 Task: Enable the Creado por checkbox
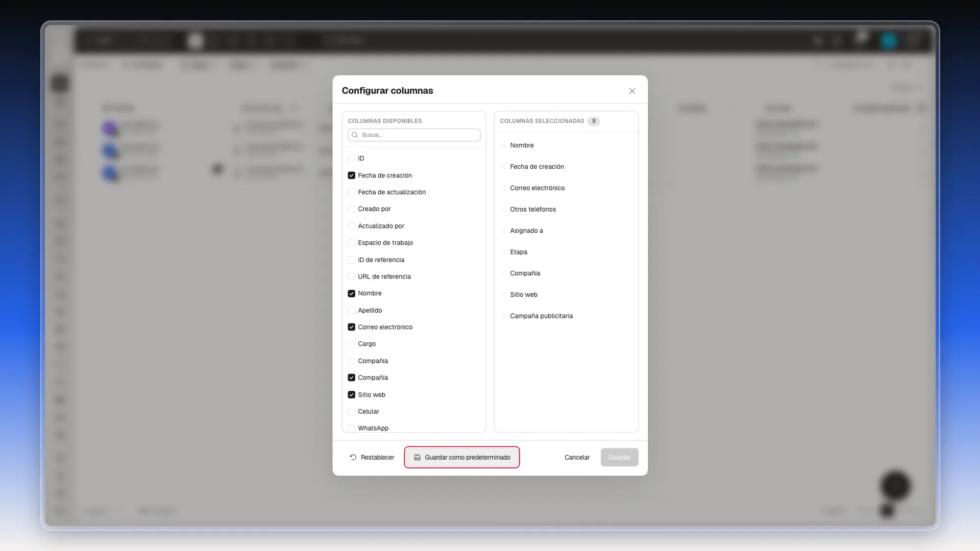coord(351,209)
